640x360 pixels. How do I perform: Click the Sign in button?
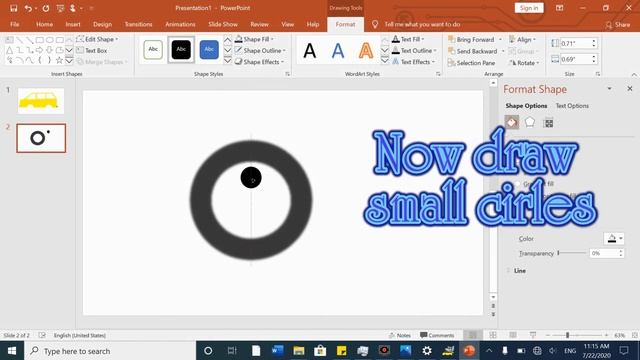[529, 8]
